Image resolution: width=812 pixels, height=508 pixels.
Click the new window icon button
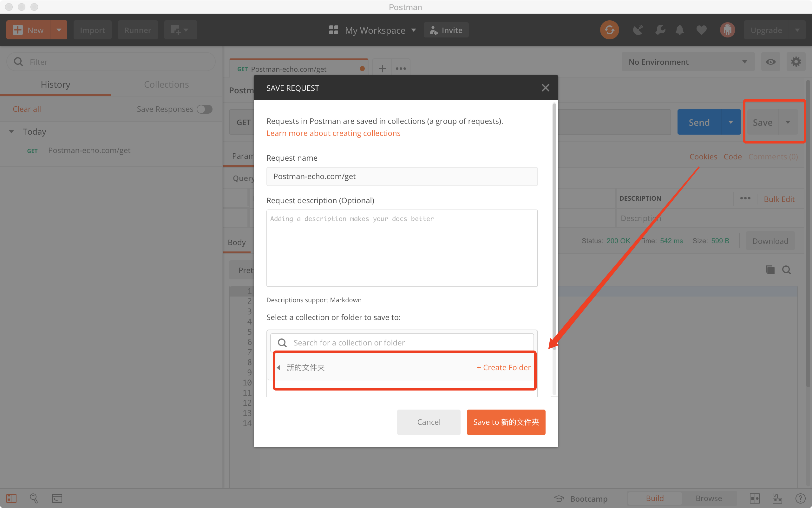click(180, 30)
